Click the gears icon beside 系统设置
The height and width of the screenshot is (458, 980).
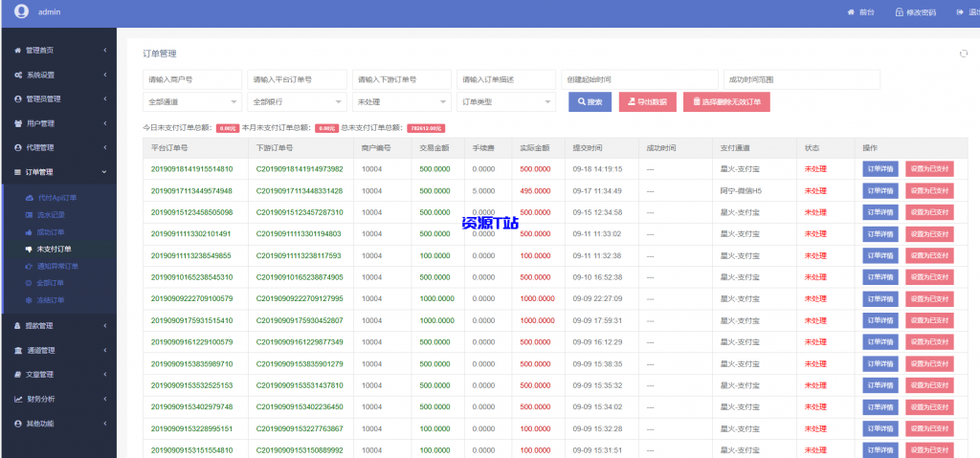pyautogui.click(x=18, y=75)
